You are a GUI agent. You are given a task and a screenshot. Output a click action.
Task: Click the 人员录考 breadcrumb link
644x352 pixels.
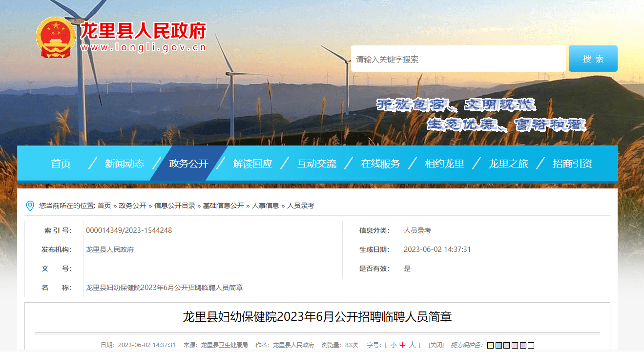(x=301, y=206)
